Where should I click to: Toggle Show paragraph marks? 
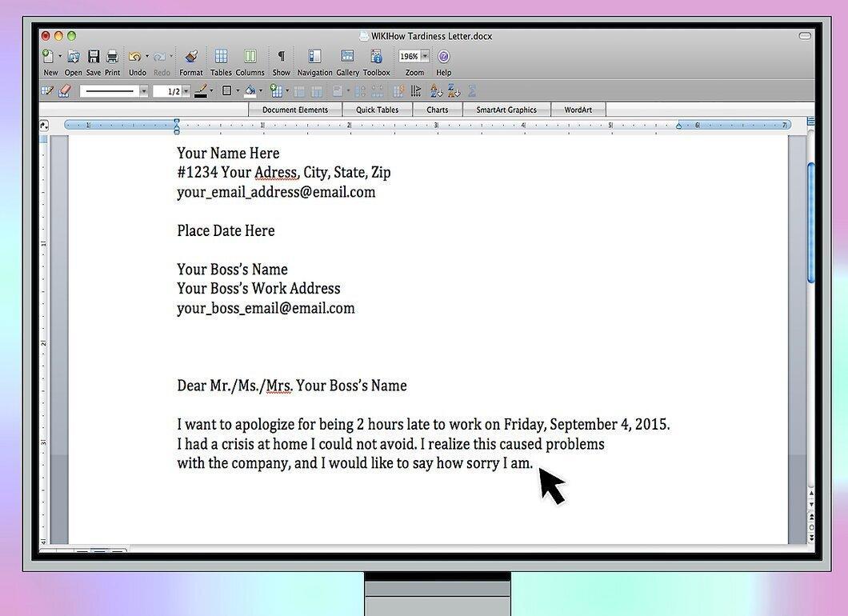282,56
